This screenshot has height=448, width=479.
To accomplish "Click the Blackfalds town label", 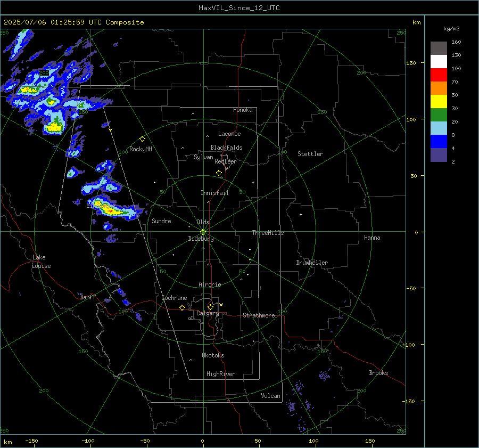I will coord(226,148).
